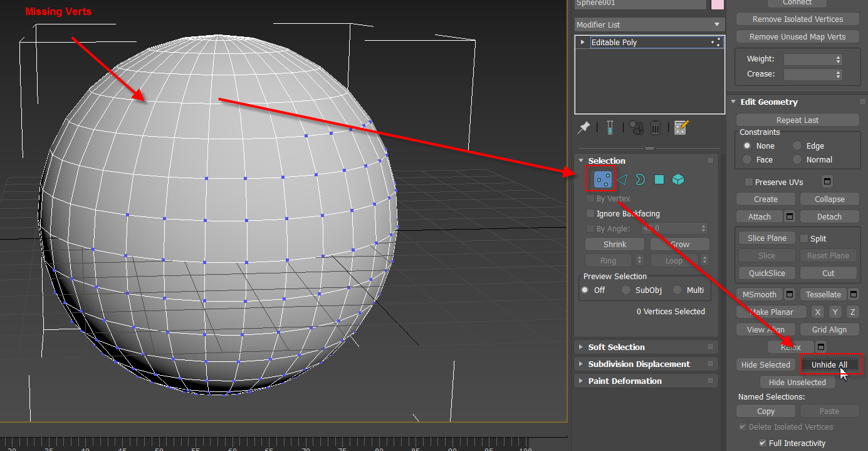This screenshot has width=868, height=451.
Task: Expand Editable Poly in modifier stack
Action: (x=583, y=43)
